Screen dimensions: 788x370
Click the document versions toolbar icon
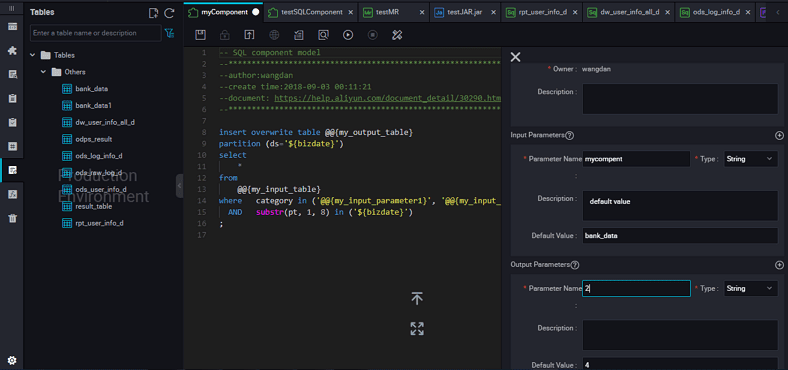point(299,35)
